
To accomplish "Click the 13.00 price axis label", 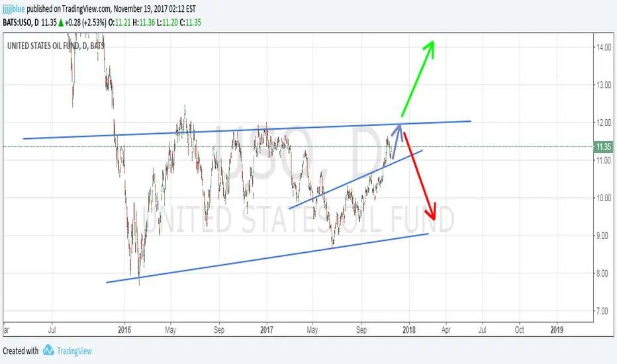I will coord(604,85).
